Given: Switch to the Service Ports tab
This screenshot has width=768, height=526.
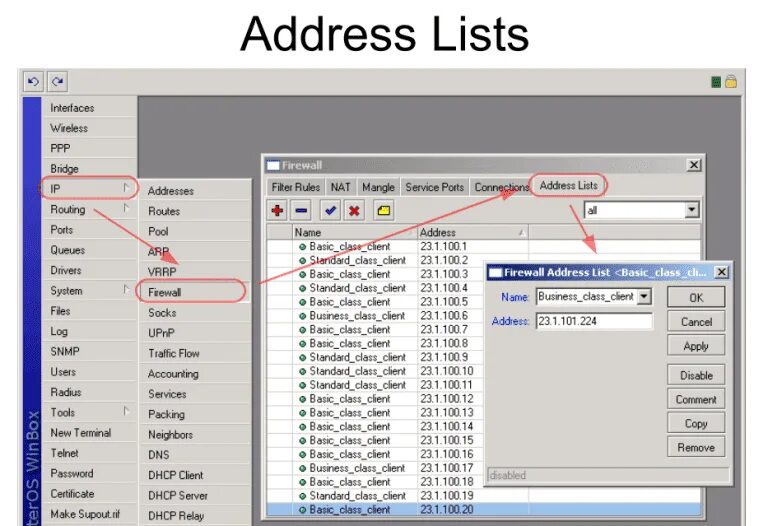Looking at the screenshot, I should (434, 187).
